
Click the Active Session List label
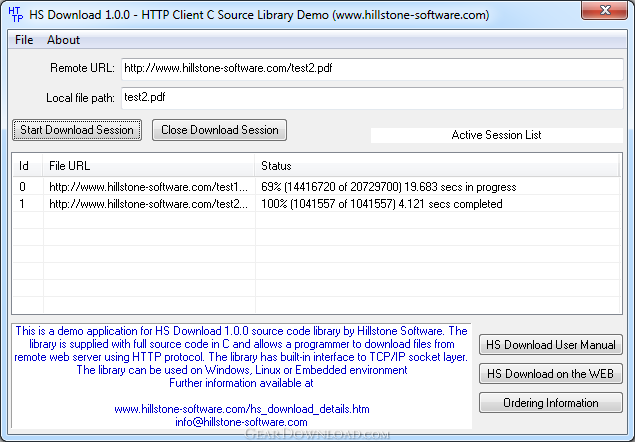point(496,135)
